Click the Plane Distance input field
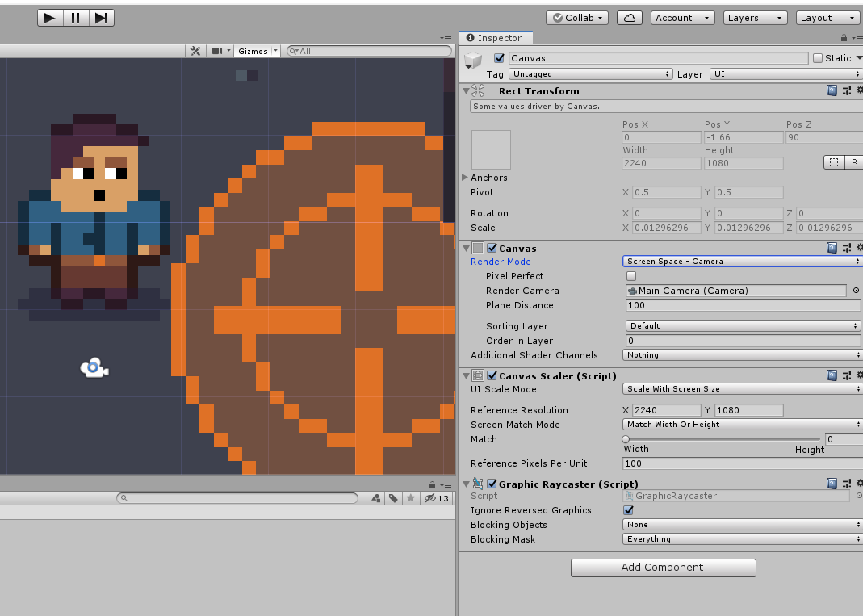Viewport: 863px width, 616px height. 741,305
